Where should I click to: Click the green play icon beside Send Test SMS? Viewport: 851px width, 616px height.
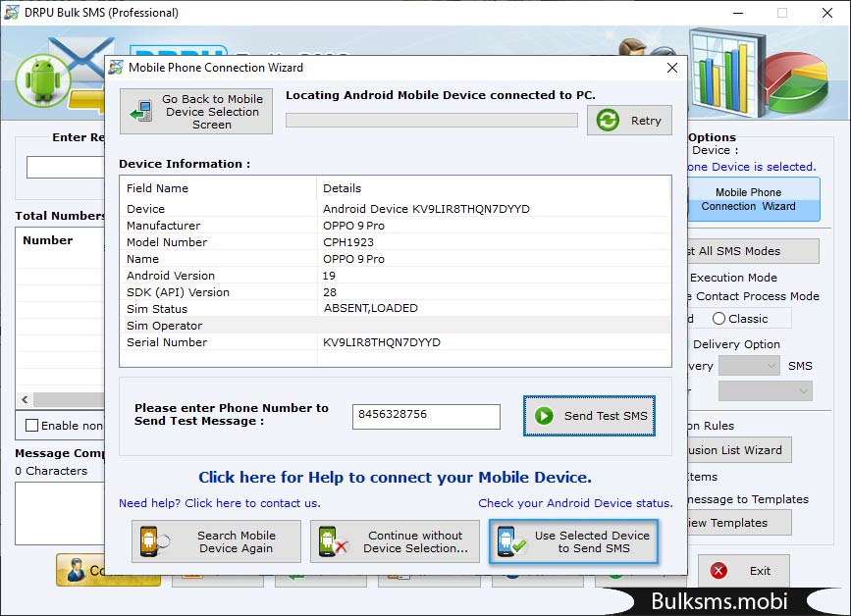tap(544, 416)
